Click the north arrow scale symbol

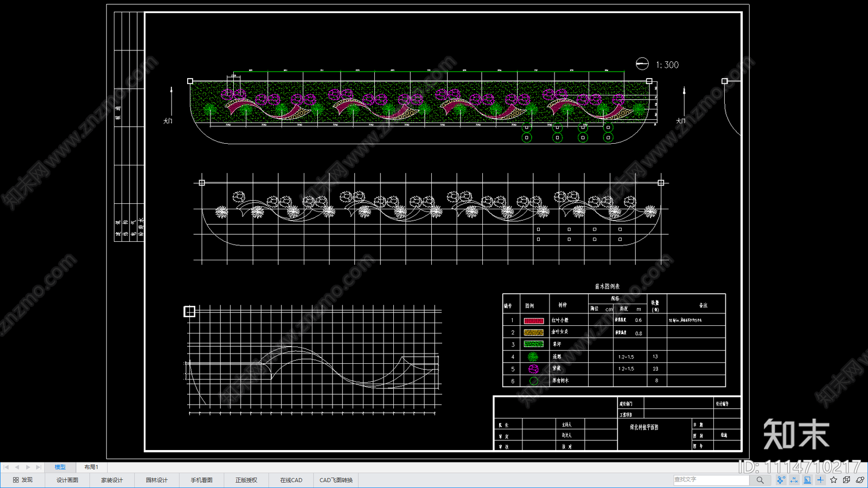[x=642, y=64]
